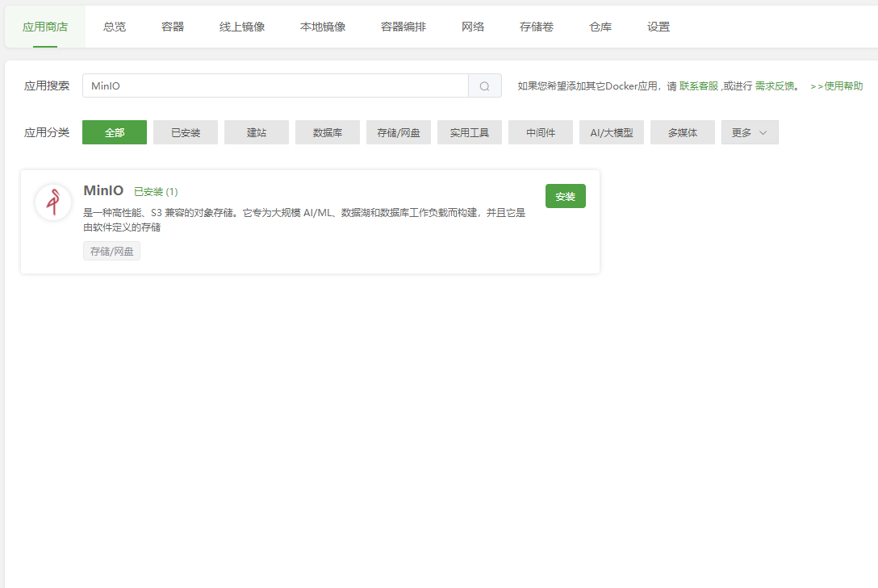878x588 pixels.
Task: Filter apps by 已安装 category
Action: [186, 132]
